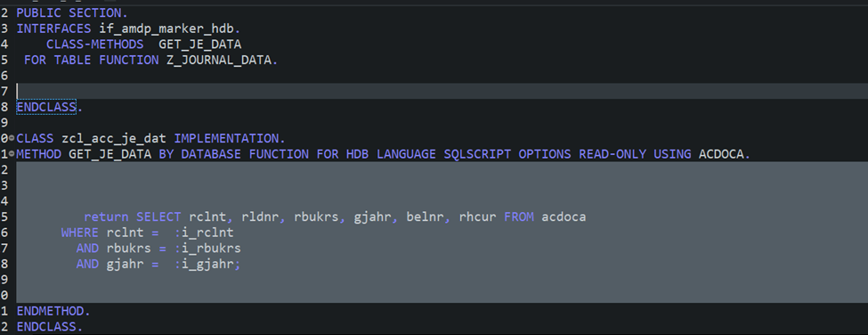The image size is (868, 335).
Task: Click the empty current line 7
Action: click(442, 91)
